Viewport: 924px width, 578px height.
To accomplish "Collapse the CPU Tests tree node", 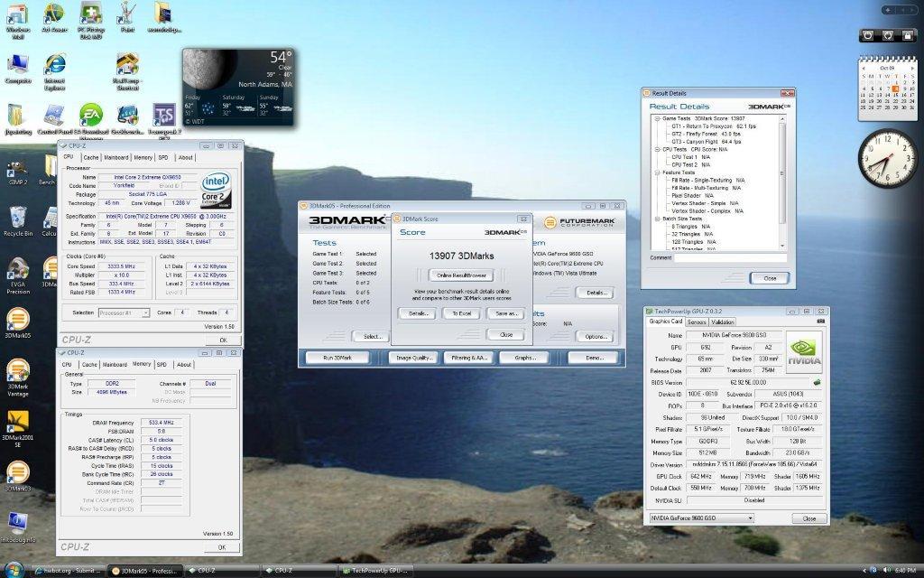I will 657,149.
